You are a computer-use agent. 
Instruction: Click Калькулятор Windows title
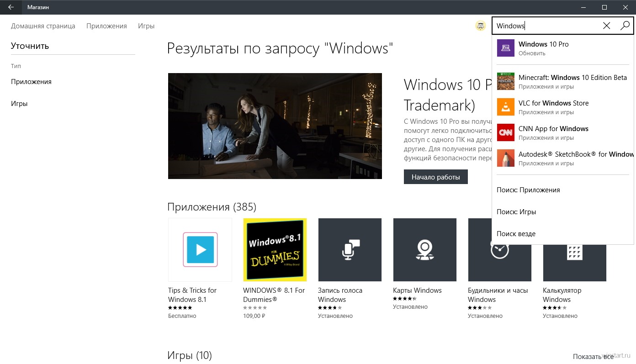pyautogui.click(x=562, y=295)
